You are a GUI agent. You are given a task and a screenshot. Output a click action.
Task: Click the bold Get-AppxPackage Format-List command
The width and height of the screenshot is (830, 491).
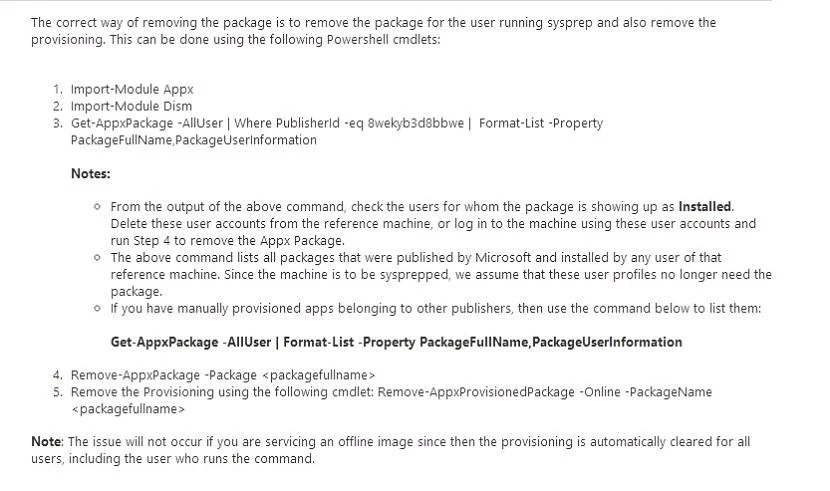click(396, 342)
